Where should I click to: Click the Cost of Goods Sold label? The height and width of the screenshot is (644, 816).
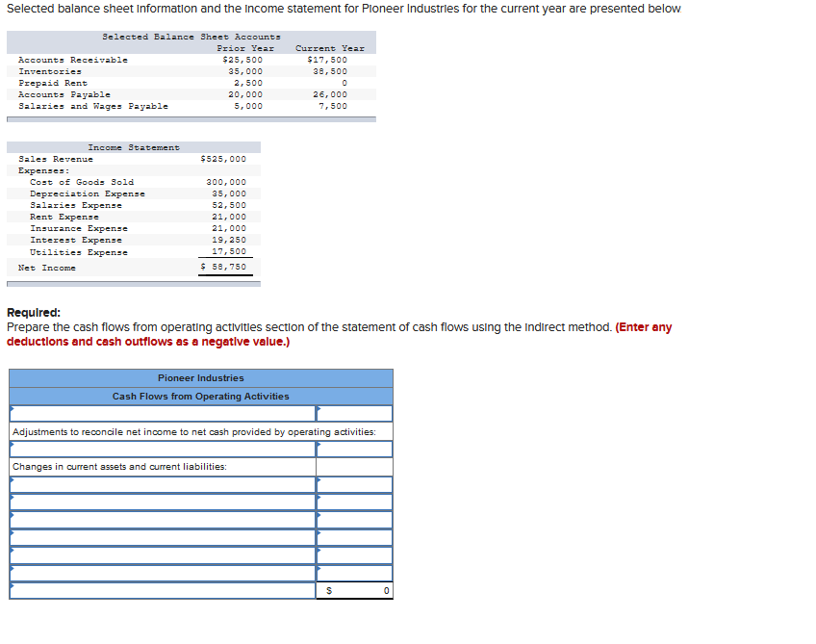click(x=82, y=182)
